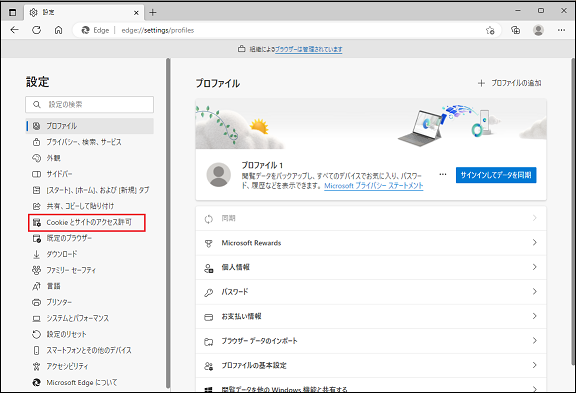Click the profile avatar in toolbar

click(x=539, y=30)
